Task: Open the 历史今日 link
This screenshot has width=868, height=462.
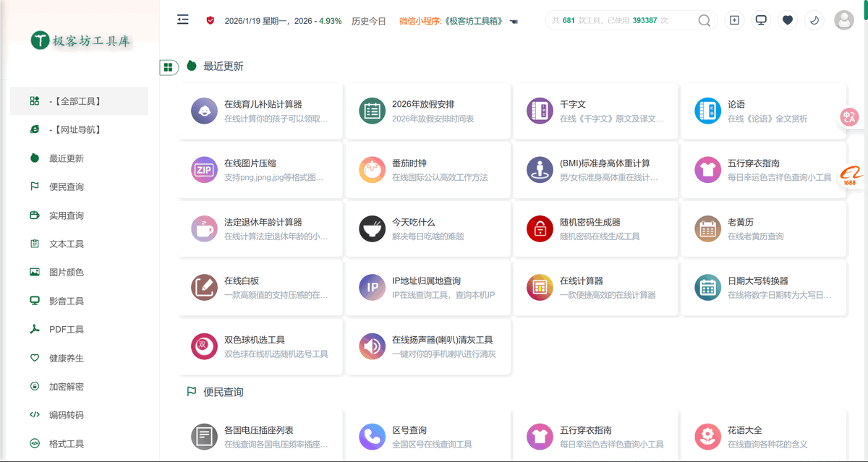Action: point(368,21)
